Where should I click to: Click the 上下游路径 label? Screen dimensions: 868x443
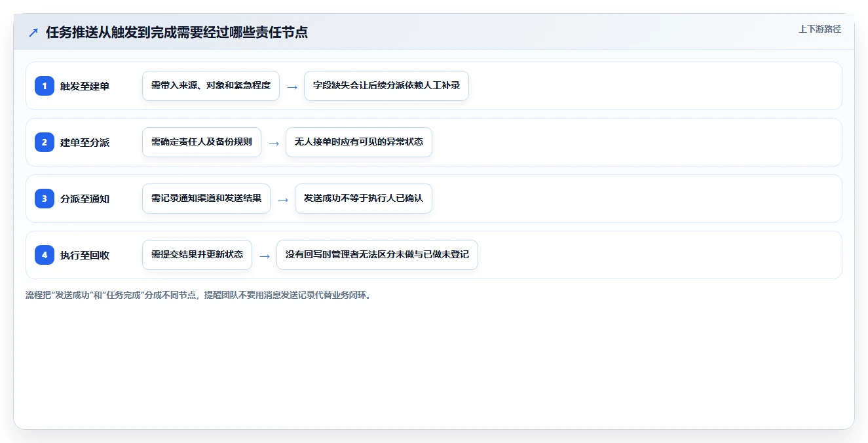point(820,29)
